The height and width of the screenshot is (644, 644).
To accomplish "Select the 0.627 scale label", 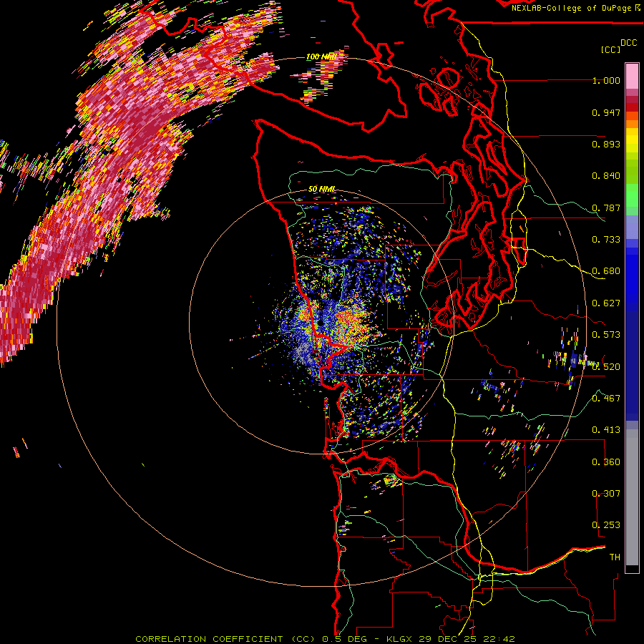I will pyautogui.click(x=606, y=303).
